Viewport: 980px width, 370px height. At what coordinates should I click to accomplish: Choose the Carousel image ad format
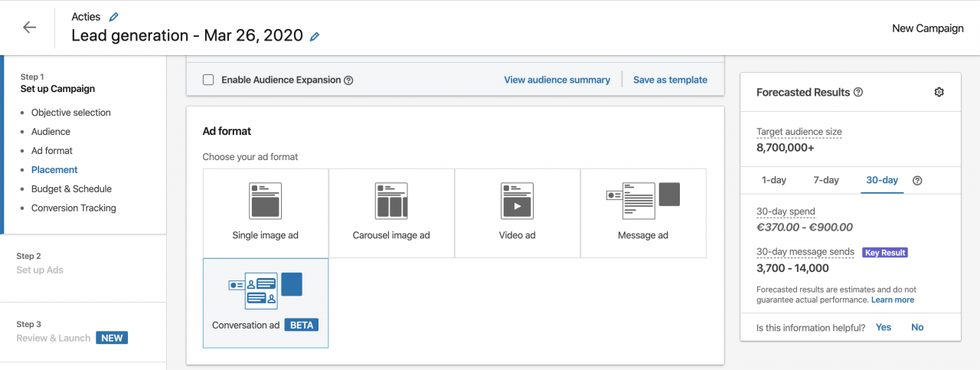coord(391,213)
